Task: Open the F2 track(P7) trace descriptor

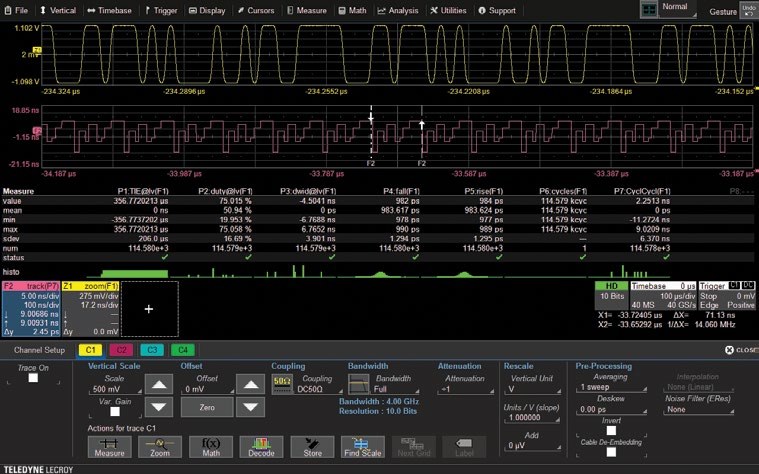Action: [x=31, y=309]
